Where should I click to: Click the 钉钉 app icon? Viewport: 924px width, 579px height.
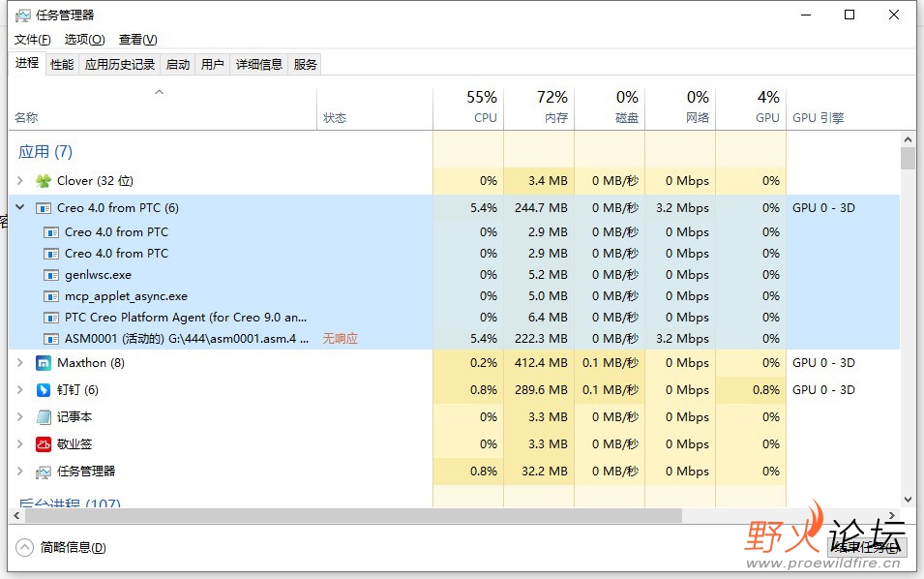[44, 390]
